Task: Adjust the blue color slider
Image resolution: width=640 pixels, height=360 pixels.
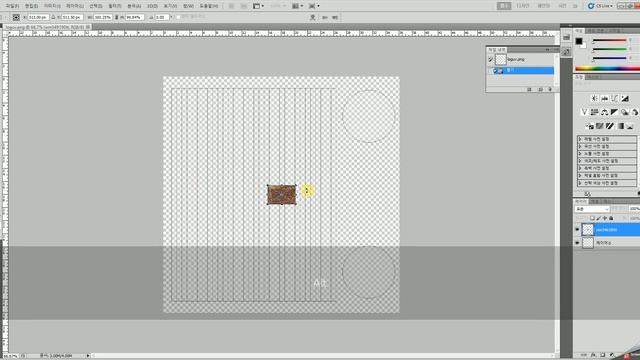Action: coord(609,58)
